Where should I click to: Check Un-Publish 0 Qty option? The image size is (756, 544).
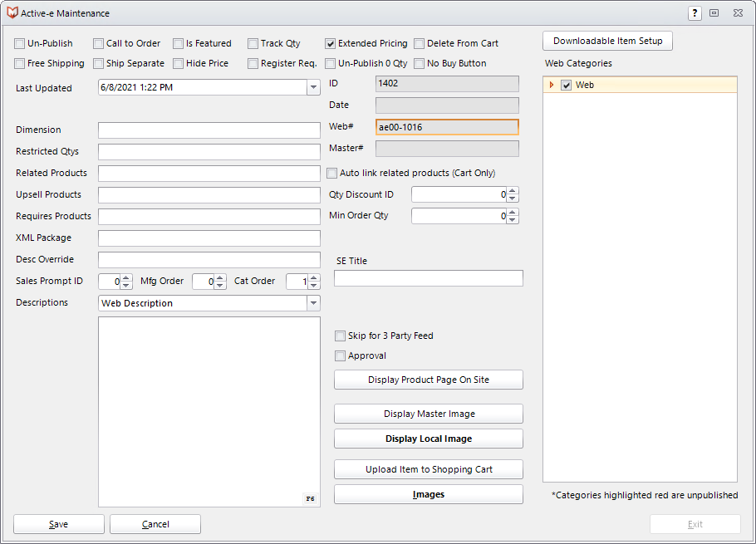(331, 63)
